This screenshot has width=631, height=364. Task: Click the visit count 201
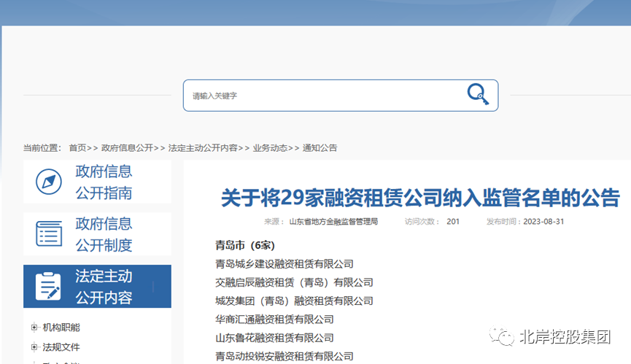tap(453, 222)
